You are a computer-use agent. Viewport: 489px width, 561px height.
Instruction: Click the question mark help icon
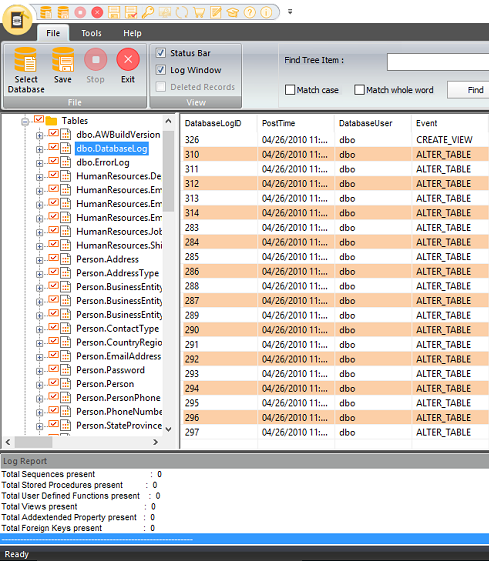click(x=250, y=12)
